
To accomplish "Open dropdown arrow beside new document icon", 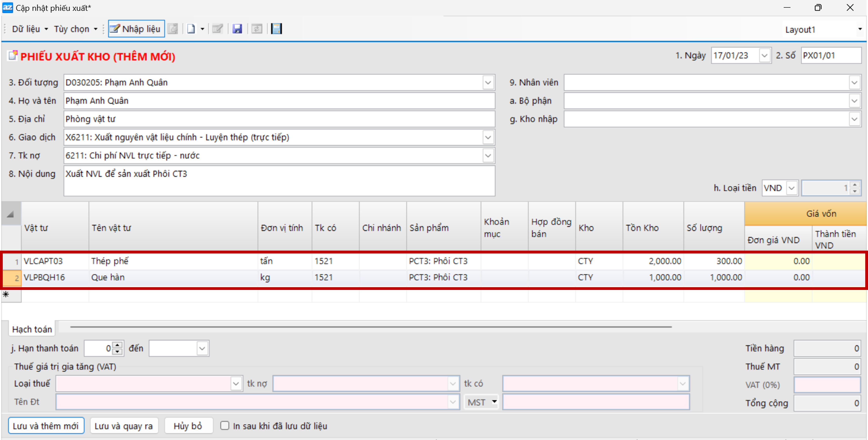I will pos(202,29).
